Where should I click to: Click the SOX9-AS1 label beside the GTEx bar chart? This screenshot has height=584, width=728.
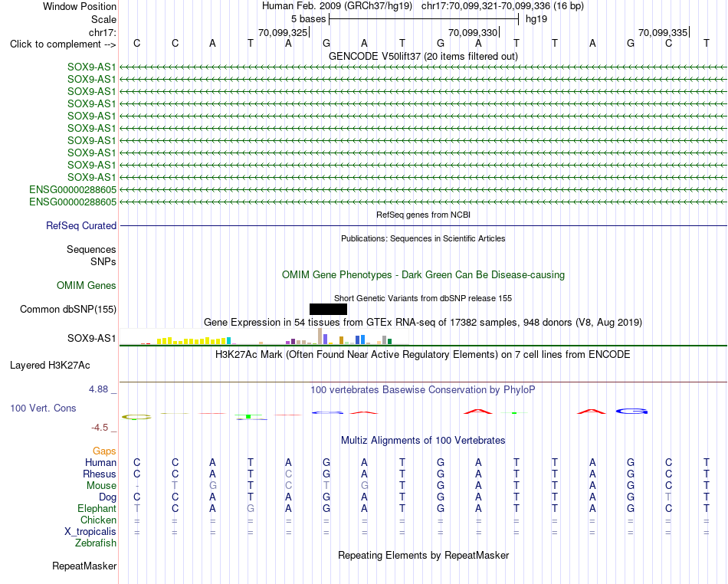coord(91,339)
